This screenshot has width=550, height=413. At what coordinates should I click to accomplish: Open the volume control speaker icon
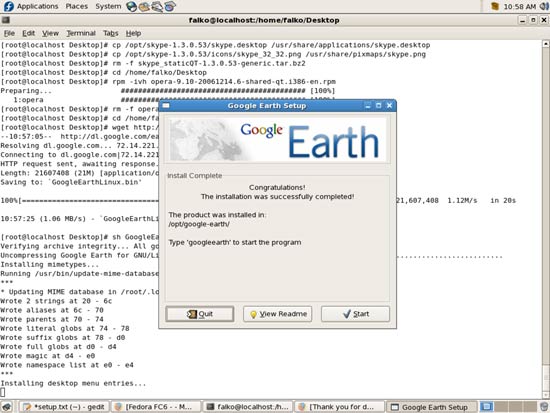tap(545, 6)
